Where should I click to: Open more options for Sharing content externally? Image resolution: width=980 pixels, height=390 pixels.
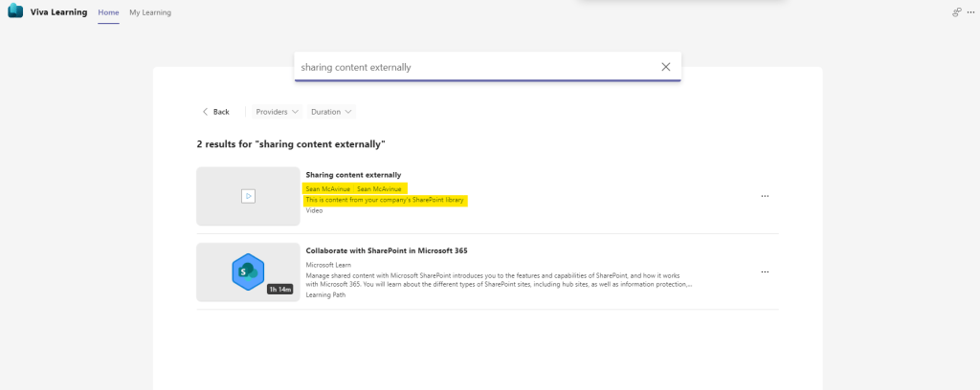(x=765, y=196)
